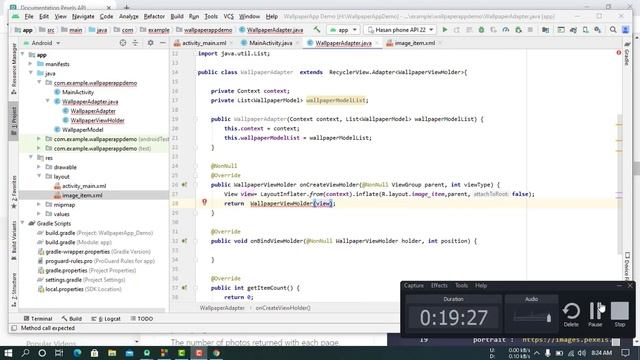Image resolution: width=640 pixels, height=360 pixels.
Task: Open project tree settings gear icon
Action: pos(150,43)
